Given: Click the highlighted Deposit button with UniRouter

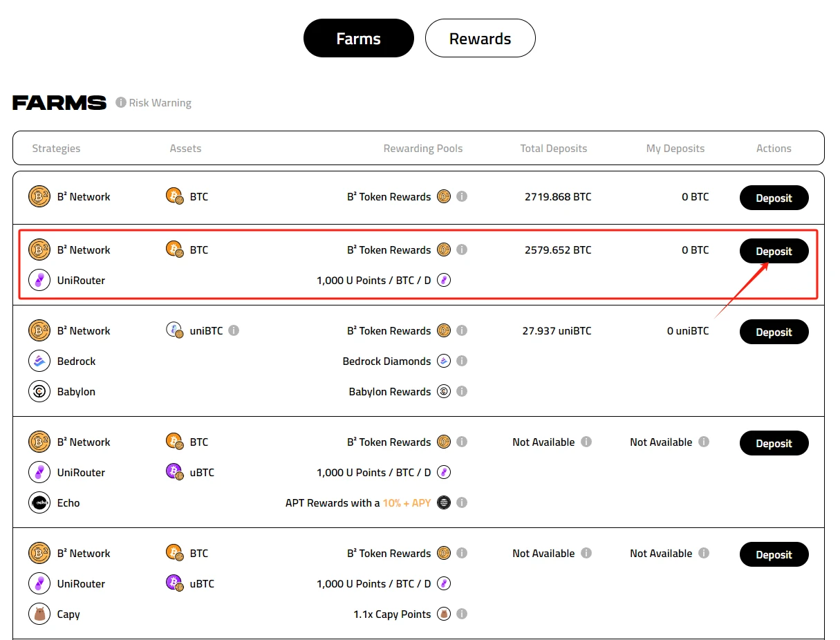Looking at the screenshot, I should click(774, 251).
